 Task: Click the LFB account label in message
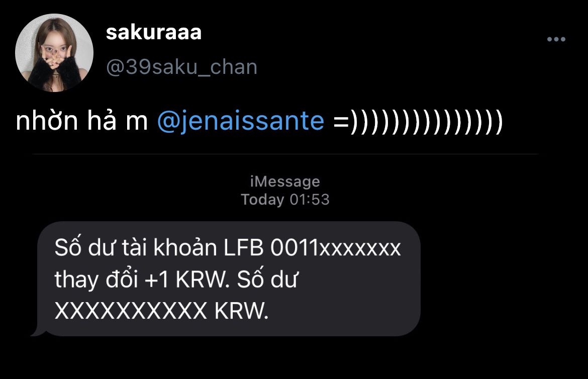click(x=244, y=248)
